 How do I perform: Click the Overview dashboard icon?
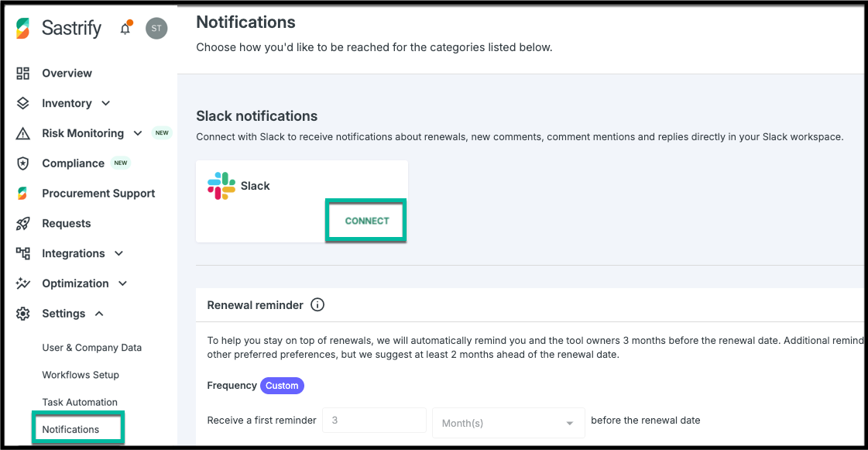click(x=23, y=74)
